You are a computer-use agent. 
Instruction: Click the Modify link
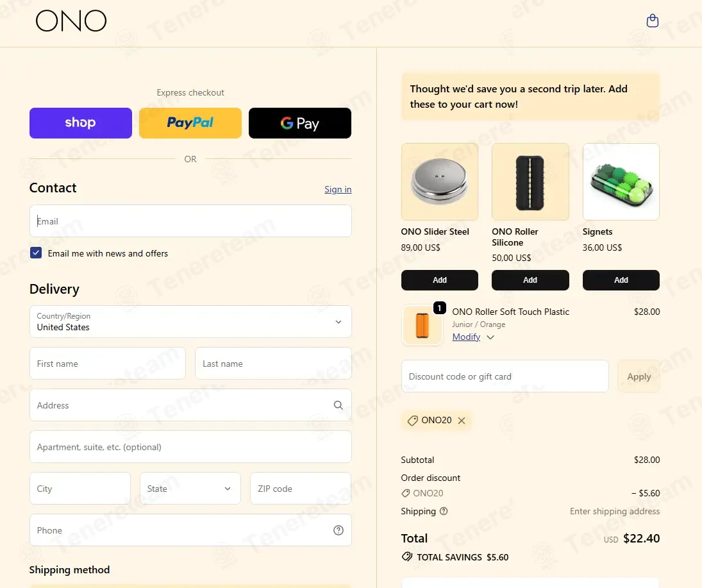point(466,337)
